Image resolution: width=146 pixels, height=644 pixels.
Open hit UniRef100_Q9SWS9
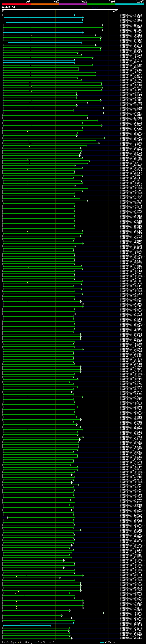pos(131,93)
